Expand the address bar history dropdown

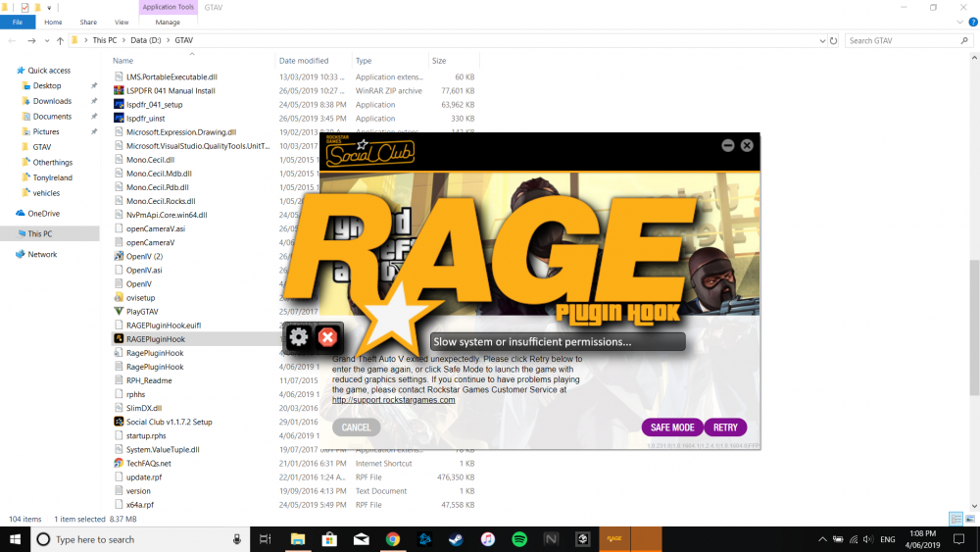tap(822, 40)
